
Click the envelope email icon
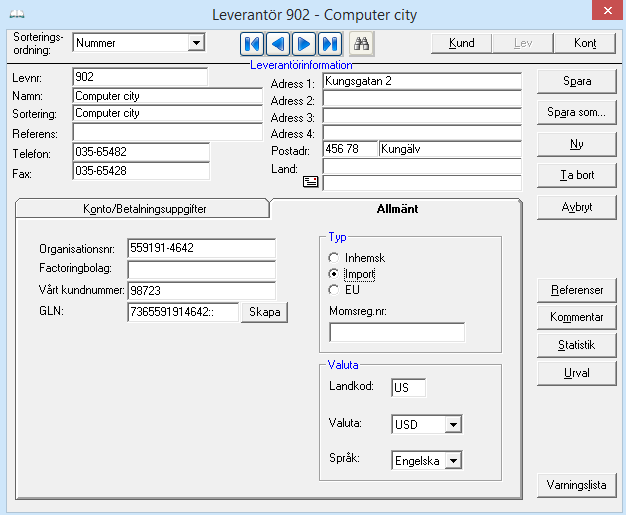click(310, 182)
